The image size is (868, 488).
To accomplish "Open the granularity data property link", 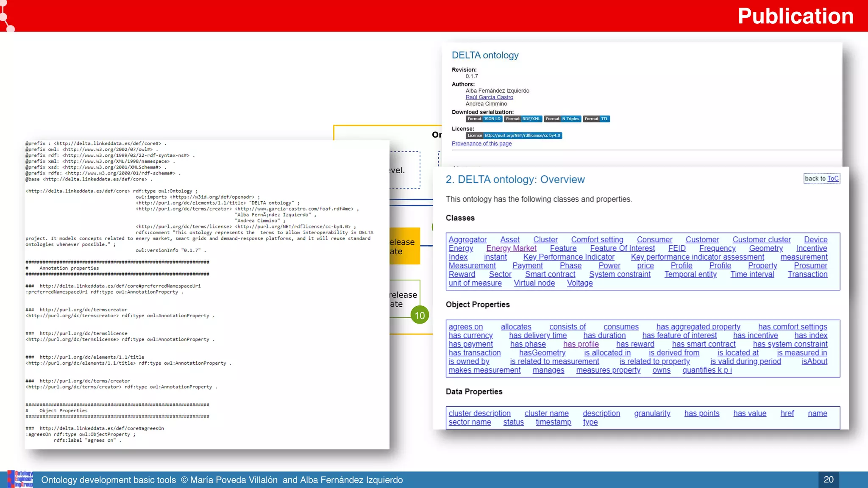I will pos(652,413).
